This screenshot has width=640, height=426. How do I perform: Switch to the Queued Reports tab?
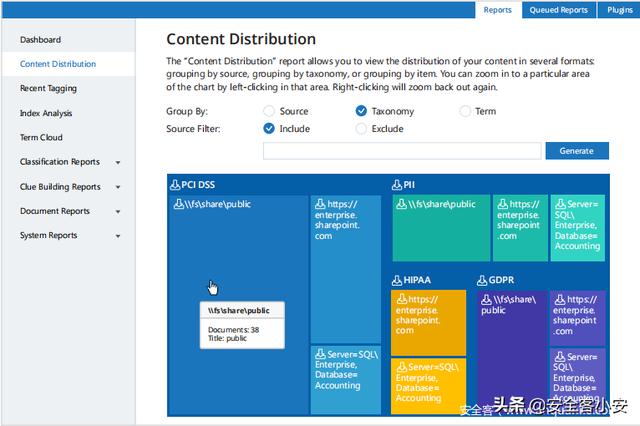[558, 10]
